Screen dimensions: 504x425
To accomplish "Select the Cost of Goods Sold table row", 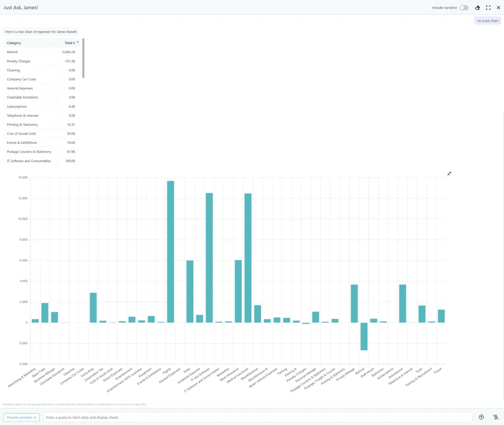I will pos(42,133).
